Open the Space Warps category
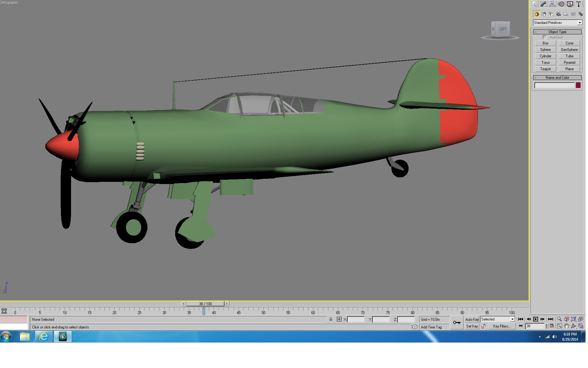This screenshot has width=588, height=368. tap(573, 14)
